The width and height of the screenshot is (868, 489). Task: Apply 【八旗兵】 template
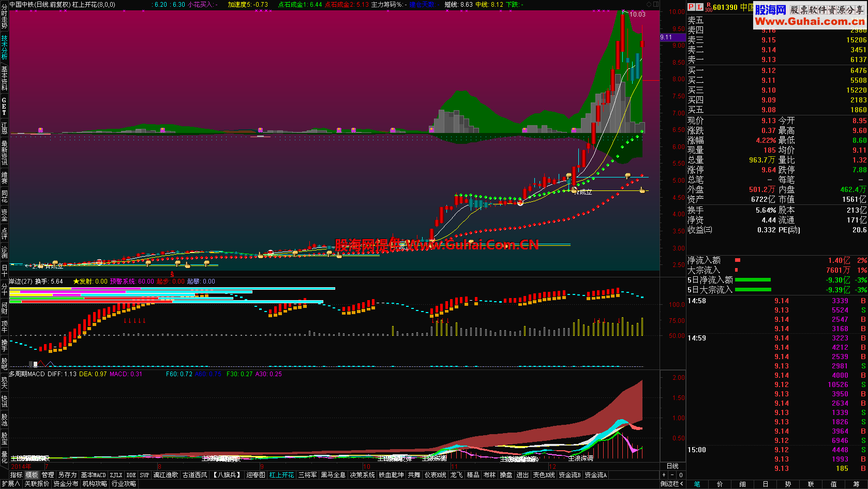coord(227,475)
